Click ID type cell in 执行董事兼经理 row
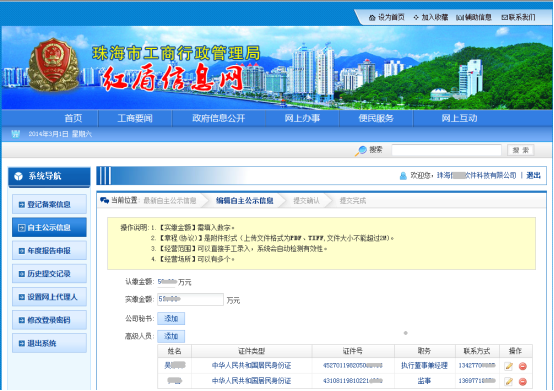 click(x=251, y=365)
